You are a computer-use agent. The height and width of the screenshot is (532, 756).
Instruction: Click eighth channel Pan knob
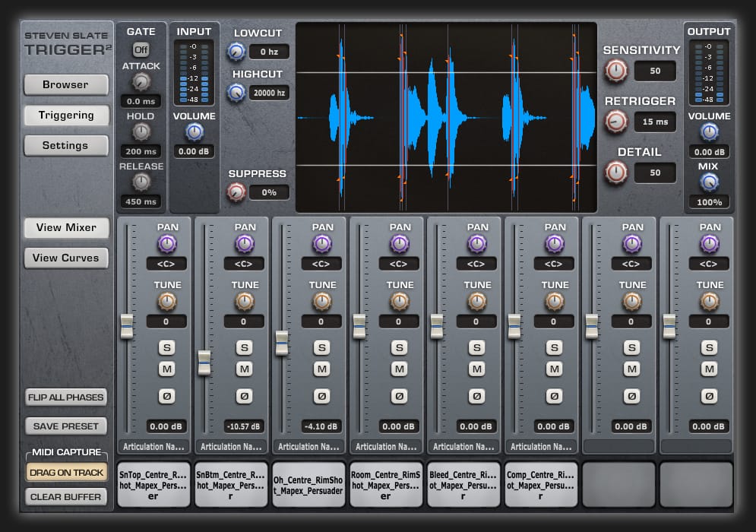click(710, 244)
